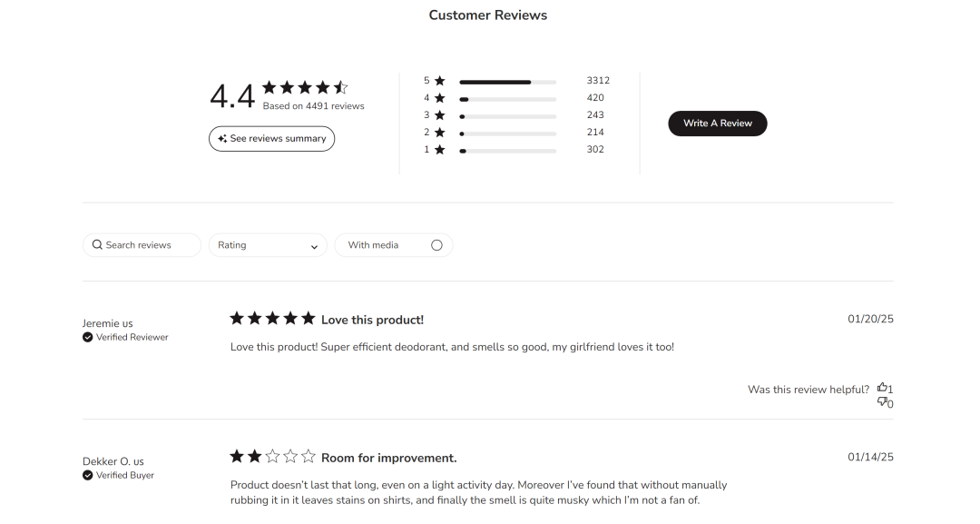Click the overall 4.4 star rating stars
This screenshot has width=980, height=524.
pos(305,88)
